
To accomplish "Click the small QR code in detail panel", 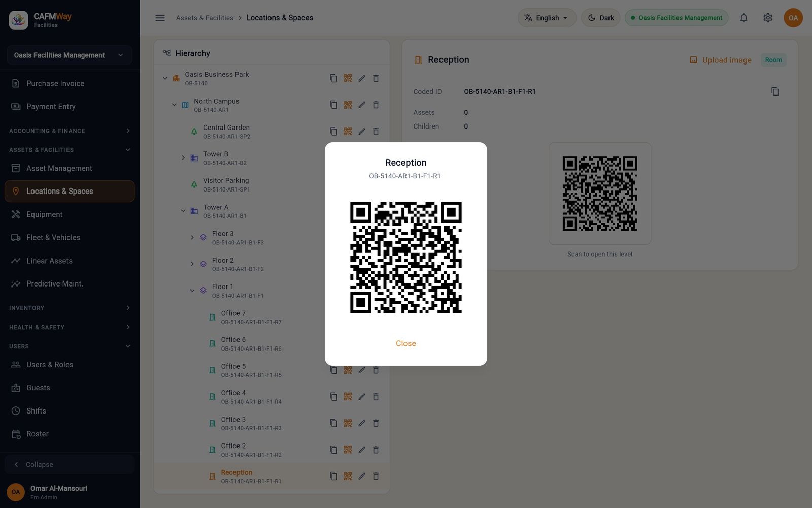I will 600,194.
